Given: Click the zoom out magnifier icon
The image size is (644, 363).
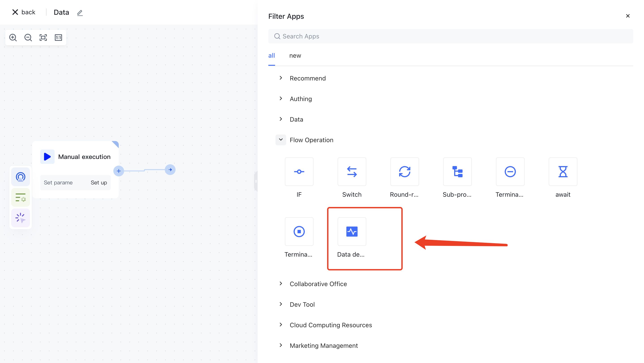Looking at the screenshot, I should tap(28, 38).
